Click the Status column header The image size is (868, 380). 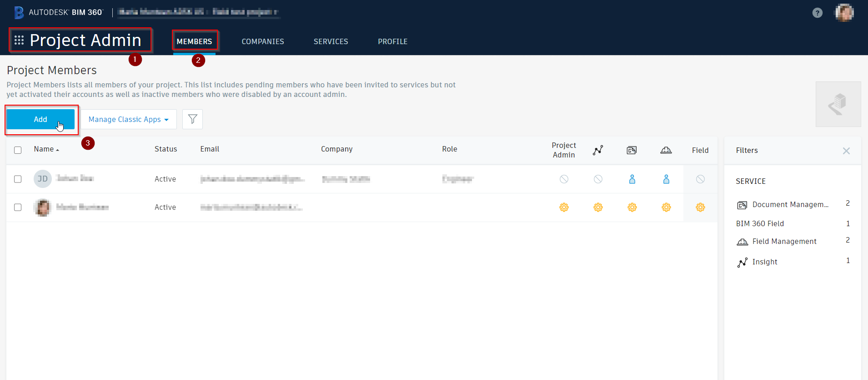pos(166,149)
